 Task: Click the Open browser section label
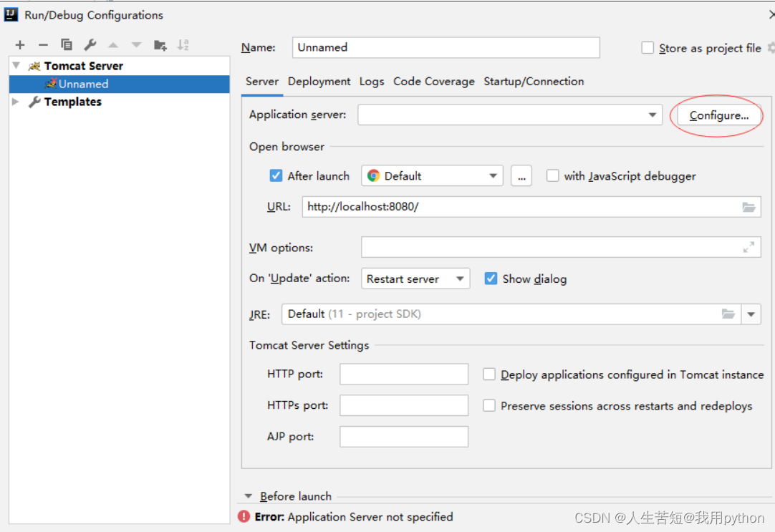[287, 147]
